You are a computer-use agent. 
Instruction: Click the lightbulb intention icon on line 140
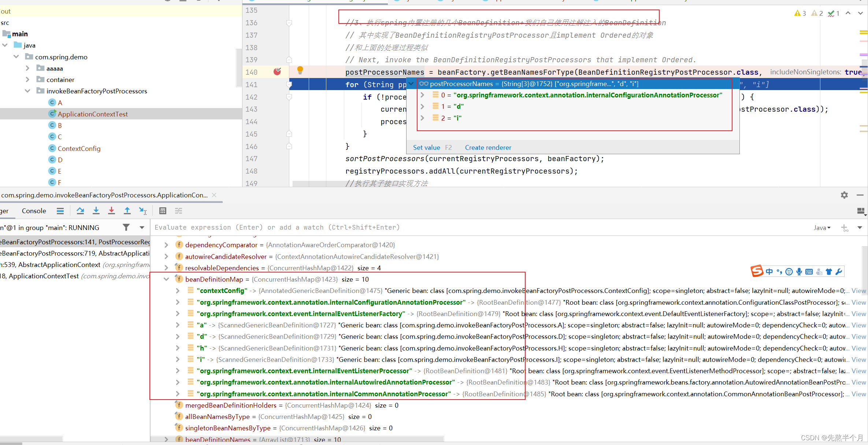[x=300, y=70]
